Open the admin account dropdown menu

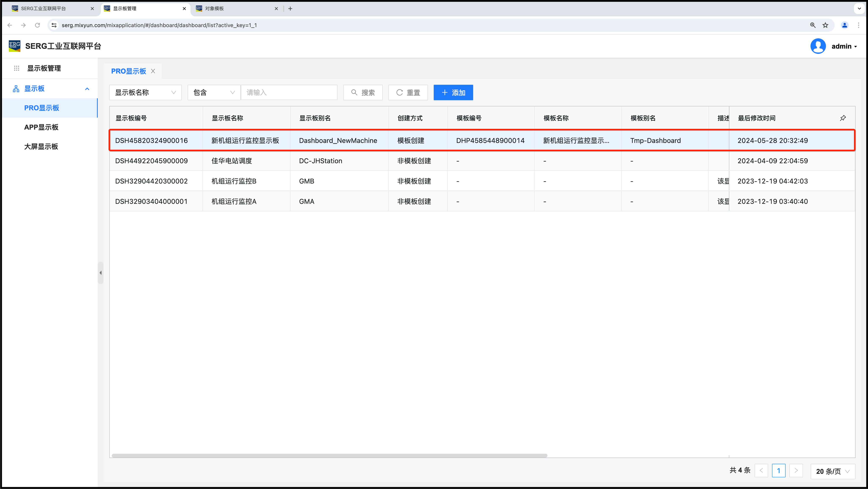click(x=844, y=47)
